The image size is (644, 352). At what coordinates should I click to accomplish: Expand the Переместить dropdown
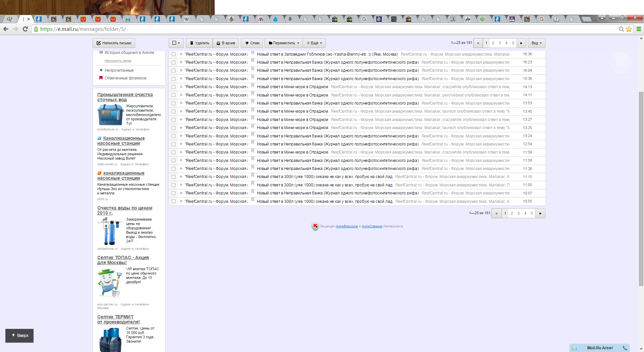[284, 43]
